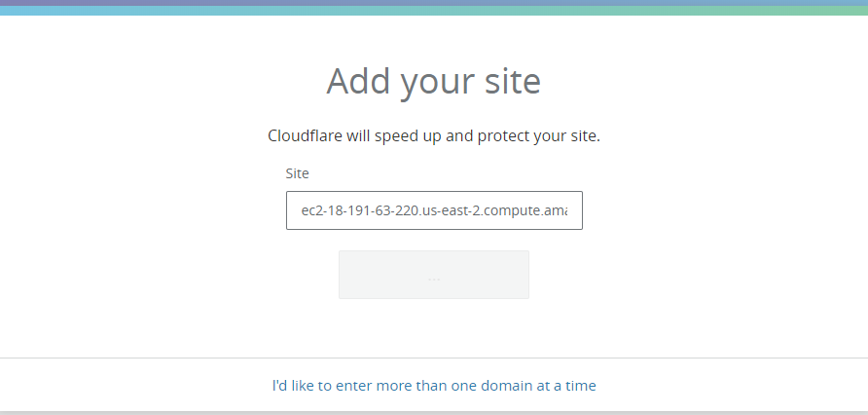Click the gradient banner at the top of the page
The height and width of the screenshot is (415, 868).
click(x=434, y=7)
